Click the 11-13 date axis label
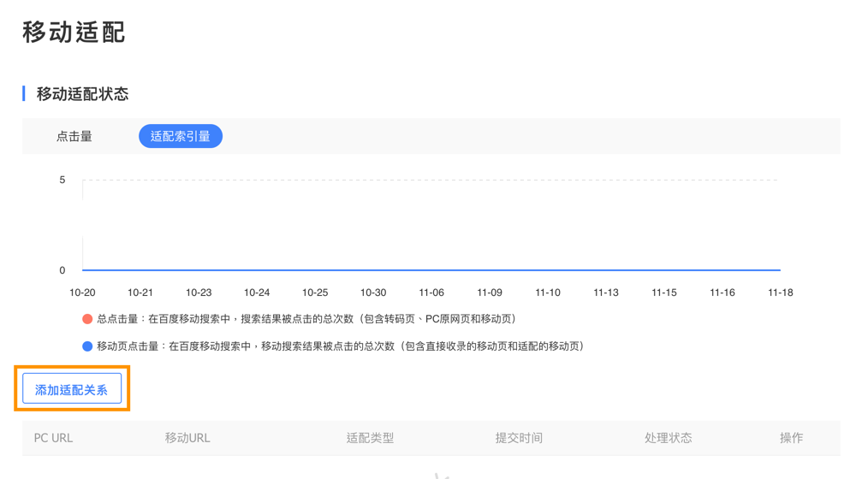 click(606, 293)
